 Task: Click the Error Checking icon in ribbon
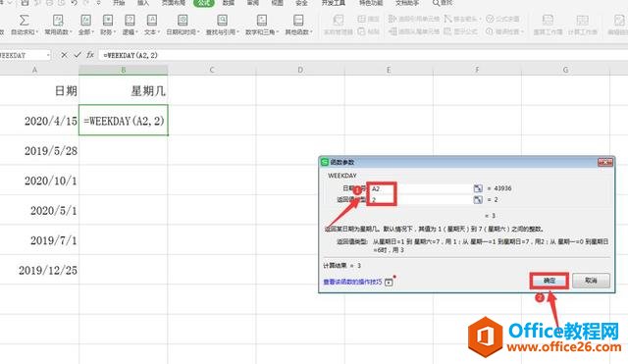(490, 30)
